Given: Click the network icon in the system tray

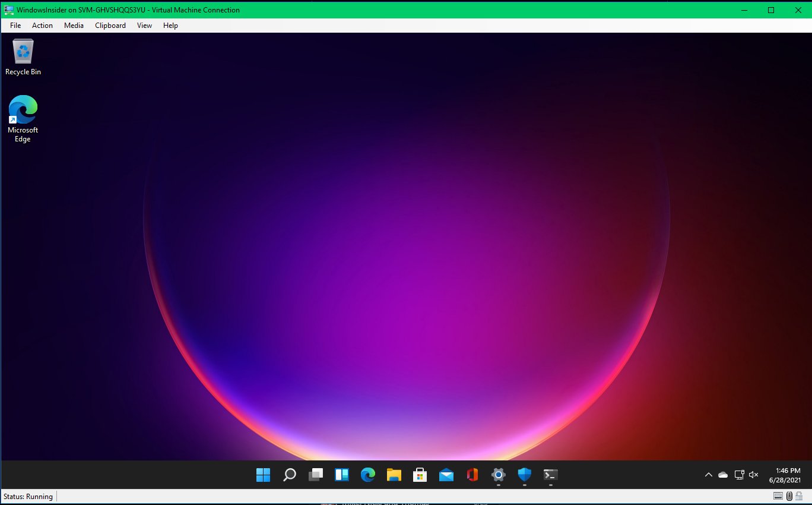Looking at the screenshot, I should tap(739, 475).
